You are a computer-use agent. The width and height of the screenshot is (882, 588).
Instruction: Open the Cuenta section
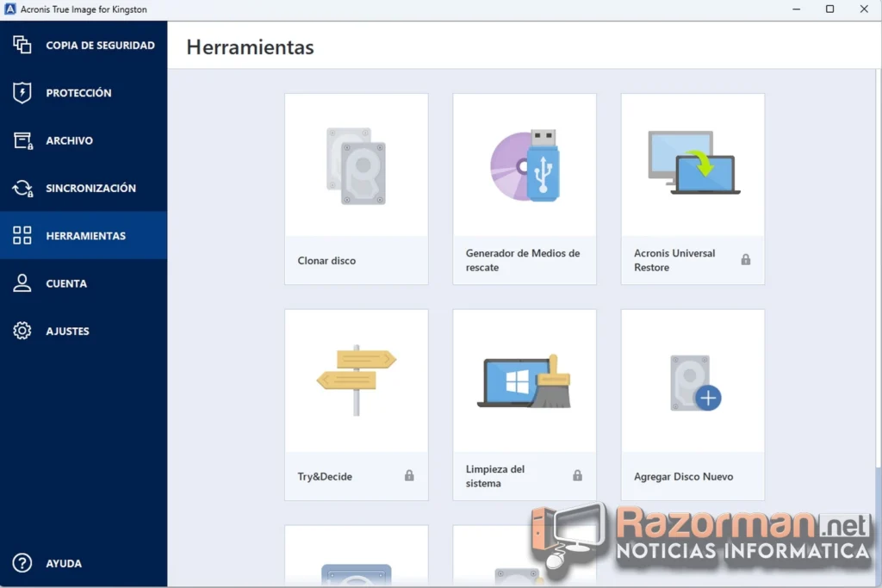pyautogui.click(x=66, y=284)
